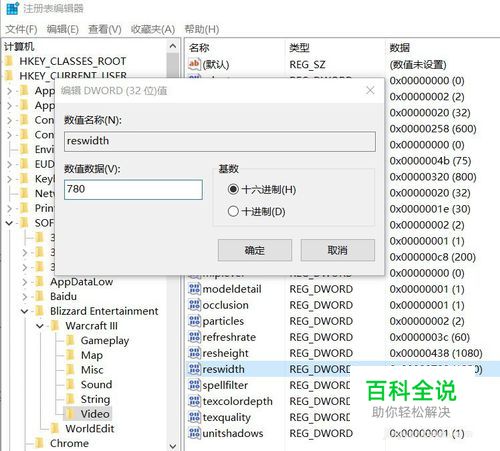Click the spellfilter DWORD value icon
The image size is (500, 451).
tap(194, 385)
